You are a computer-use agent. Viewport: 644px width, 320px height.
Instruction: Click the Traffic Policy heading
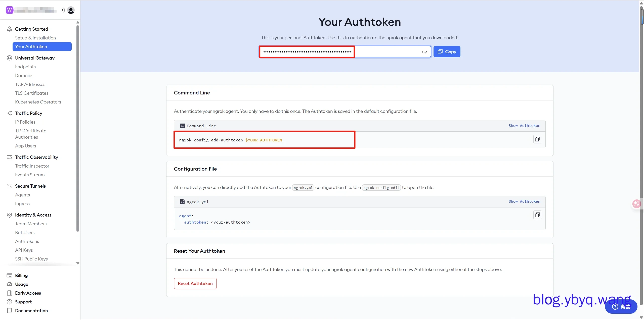click(x=29, y=113)
